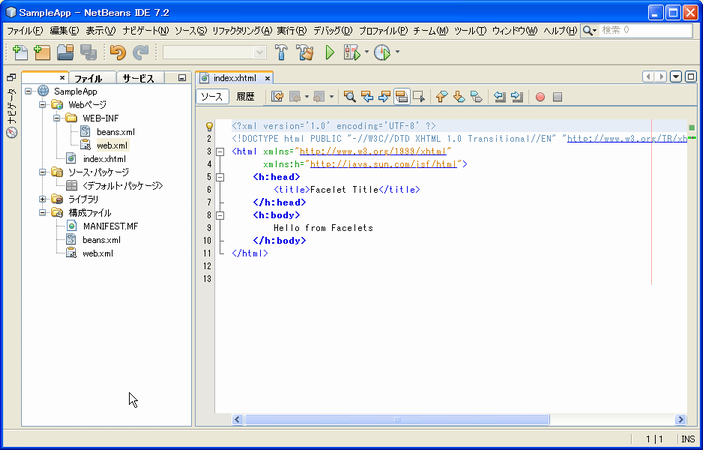The width and height of the screenshot is (703, 450).
Task: Open the editor Forward history dropdown arrow
Action: (x=331, y=97)
